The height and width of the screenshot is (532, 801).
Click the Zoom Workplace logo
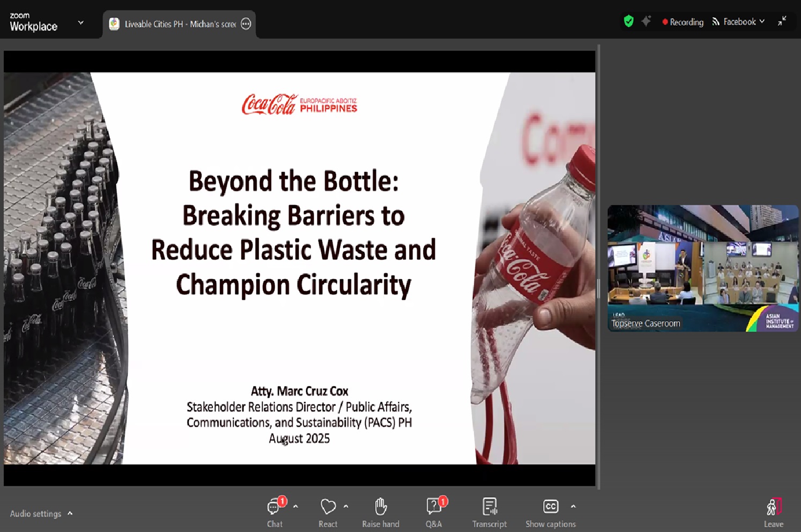[33, 23]
